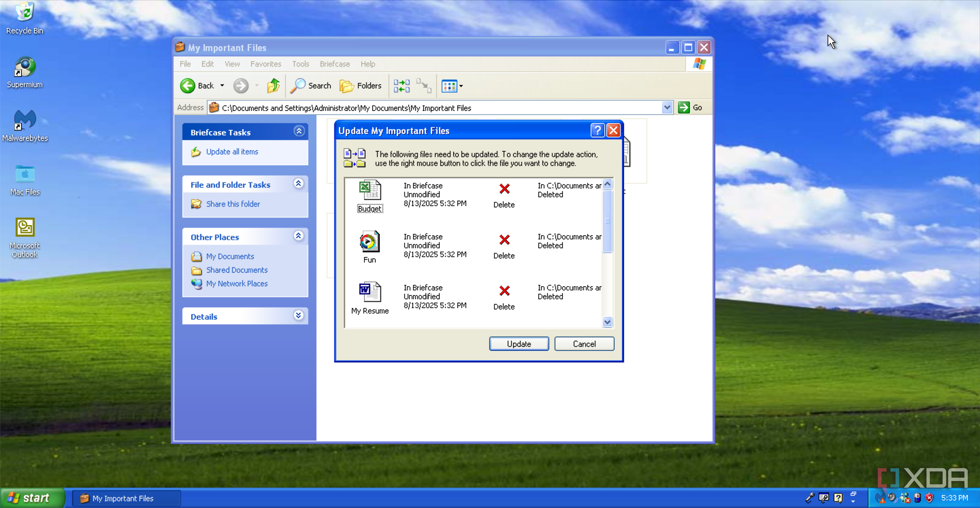Go to Shared Documents
The width and height of the screenshot is (980, 508).
[x=236, y=270]
